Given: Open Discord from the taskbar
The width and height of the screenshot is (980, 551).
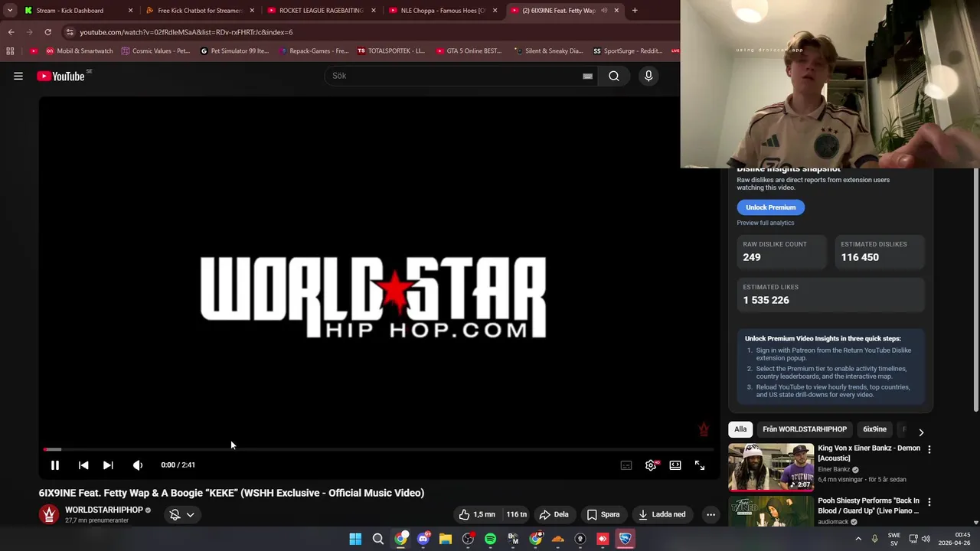Looking at the screenshot, I should (423, 539).
